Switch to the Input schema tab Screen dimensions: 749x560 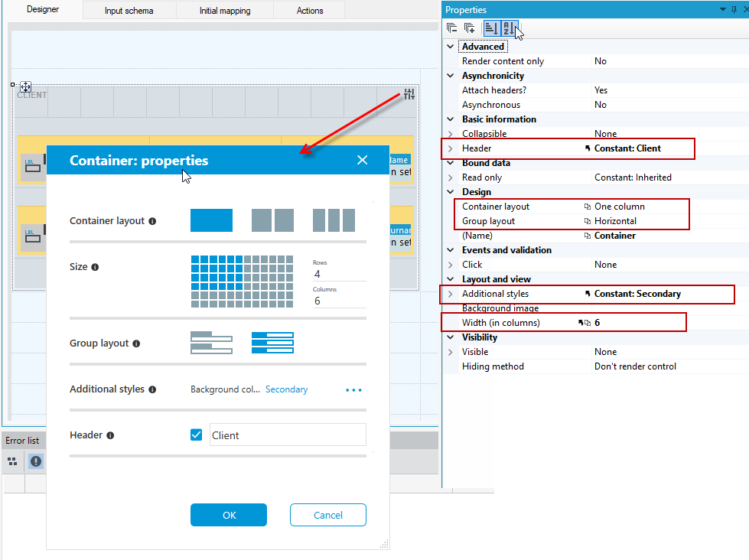[x=129, y=11]
